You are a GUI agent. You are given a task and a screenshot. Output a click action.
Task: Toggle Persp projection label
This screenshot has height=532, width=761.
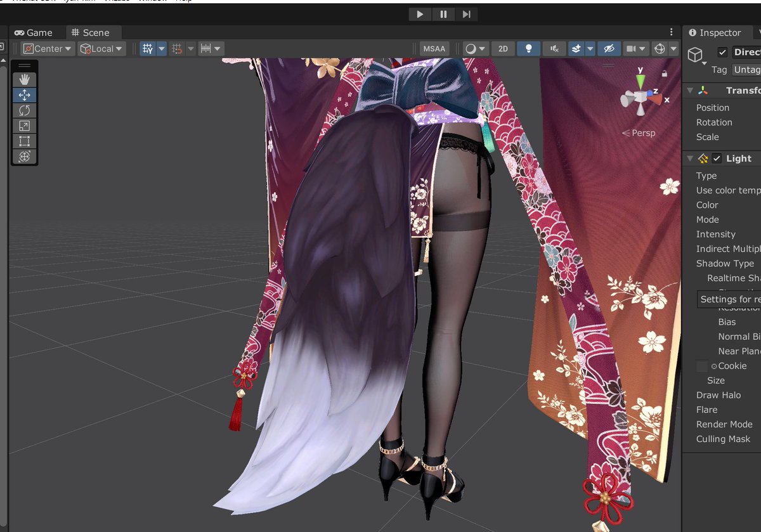639,133
